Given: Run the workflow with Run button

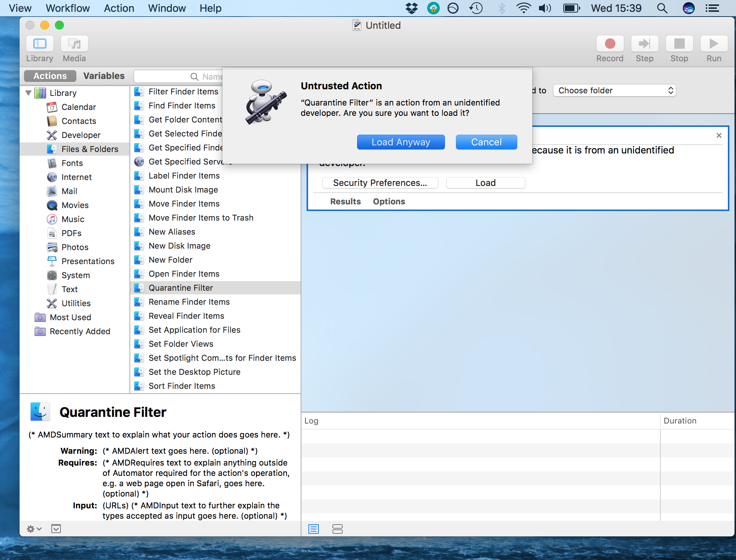Looking at the screenshot, I should (x=714, y=44).
